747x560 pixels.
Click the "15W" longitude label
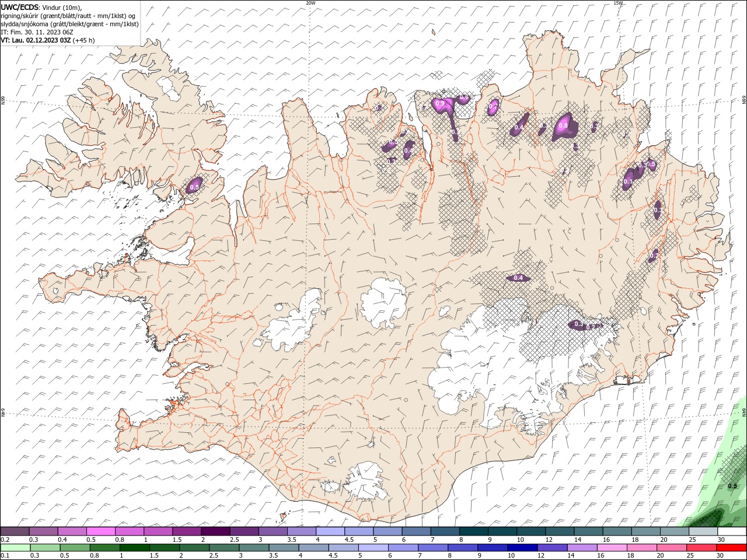(618, 3)
